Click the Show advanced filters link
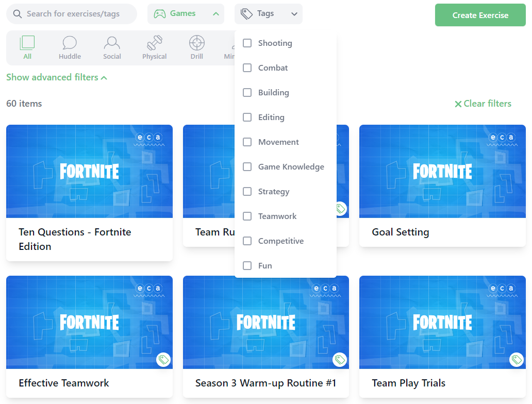 57,77
